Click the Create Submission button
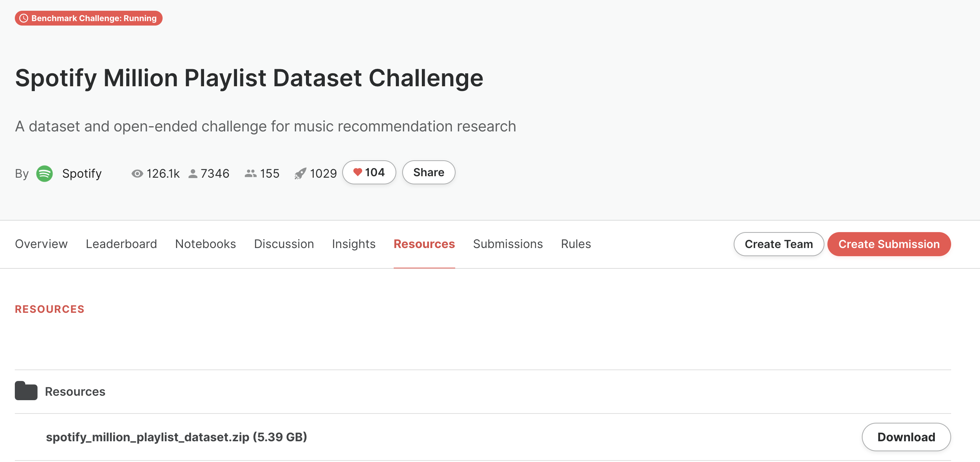The image size is (980, 462). click(889, 244)
